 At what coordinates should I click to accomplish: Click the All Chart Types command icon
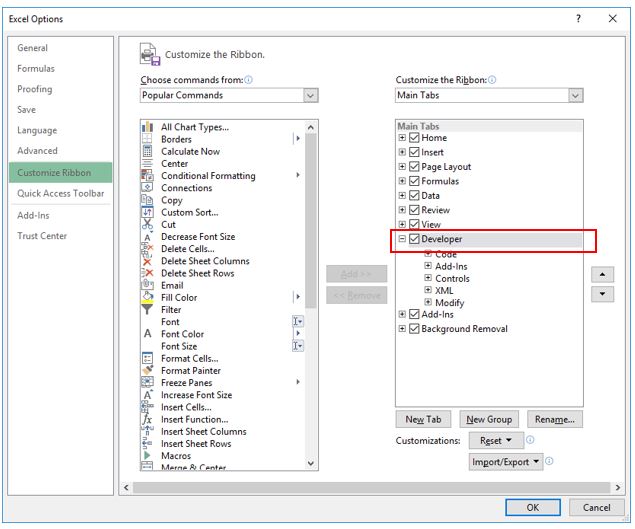click(147, 127)
